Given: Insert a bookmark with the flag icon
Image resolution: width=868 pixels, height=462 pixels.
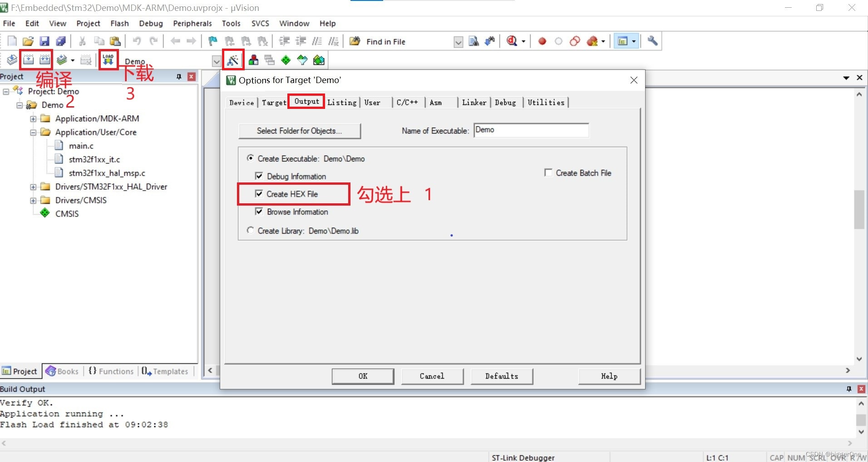Looking at the screenshot, I should tap(212, 41).
